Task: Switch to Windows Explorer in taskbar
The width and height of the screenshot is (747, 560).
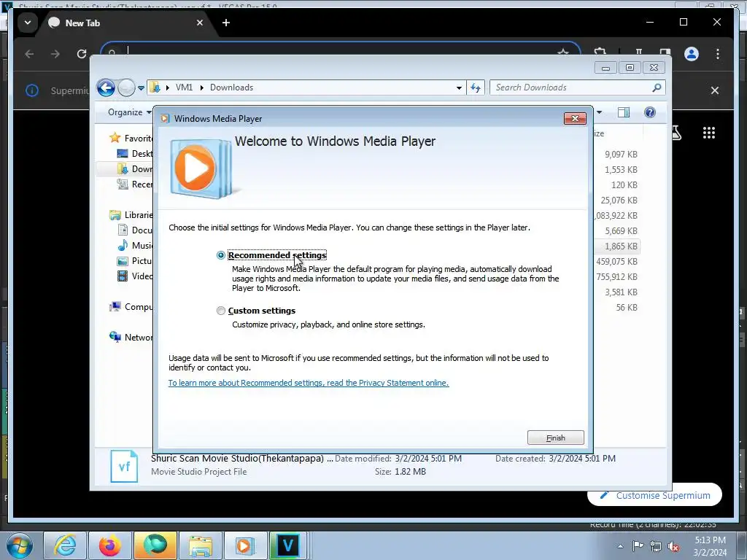Action: click(x=200, y=545)
